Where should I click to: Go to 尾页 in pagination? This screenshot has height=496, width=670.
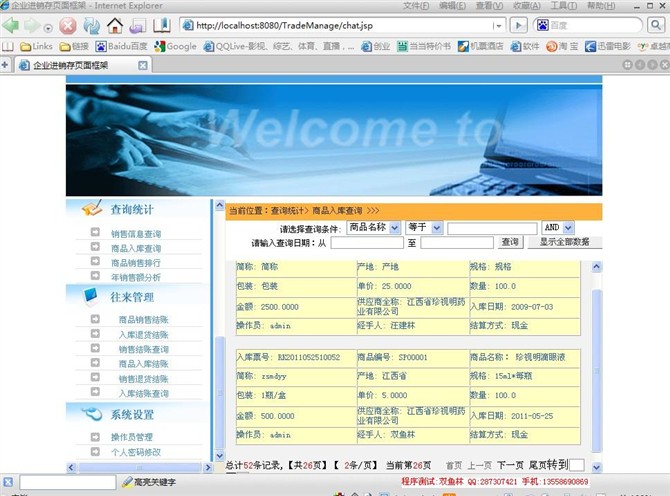[538, 465]
